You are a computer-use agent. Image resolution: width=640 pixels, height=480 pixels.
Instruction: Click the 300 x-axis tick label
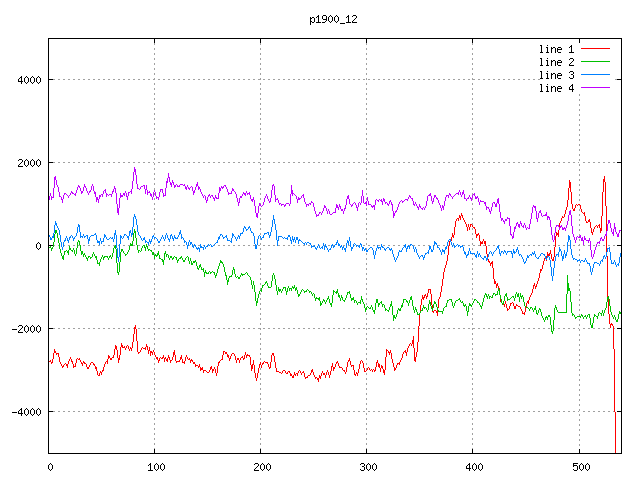[x=367, y=466]
